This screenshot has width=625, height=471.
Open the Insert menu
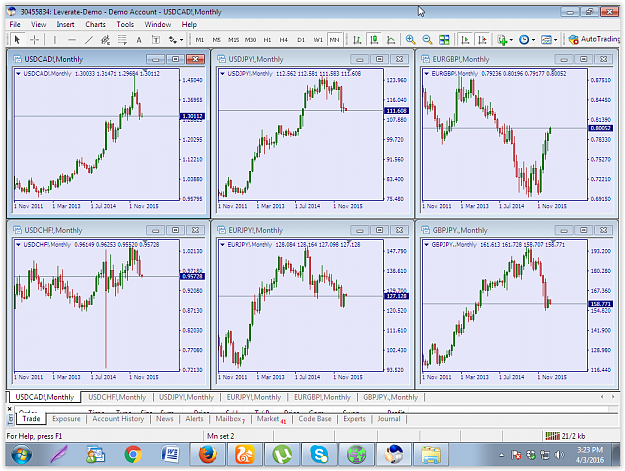pyautogui.click(x=65, y=24)
